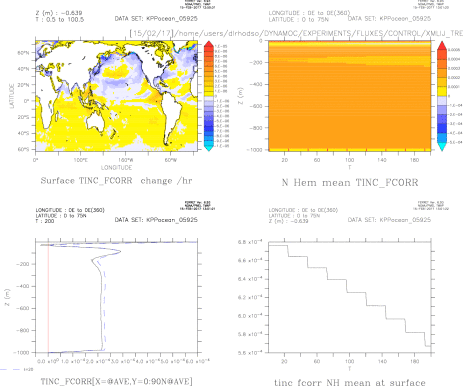Click the '100' T-axis tick under the N Hem mean plot
Viewport: 463px width, 386px height.
pos(349,160)
